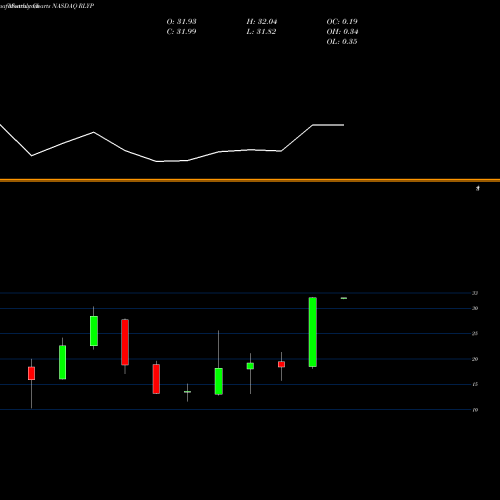Click the 33 price axis label

pyautogui.click(x=475, y=293)
